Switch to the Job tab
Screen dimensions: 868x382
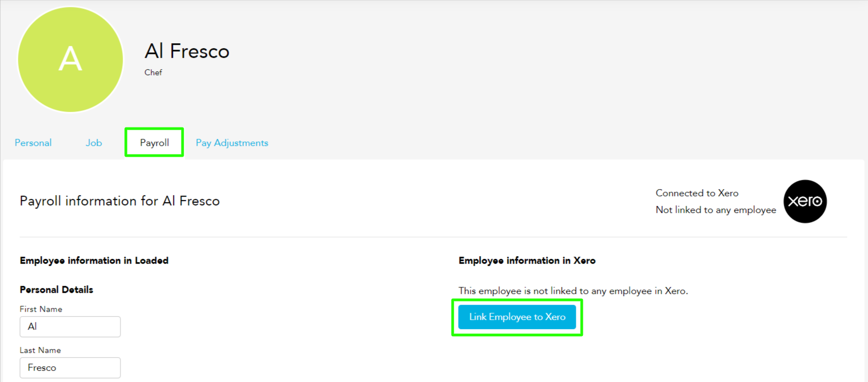(93, 143)
